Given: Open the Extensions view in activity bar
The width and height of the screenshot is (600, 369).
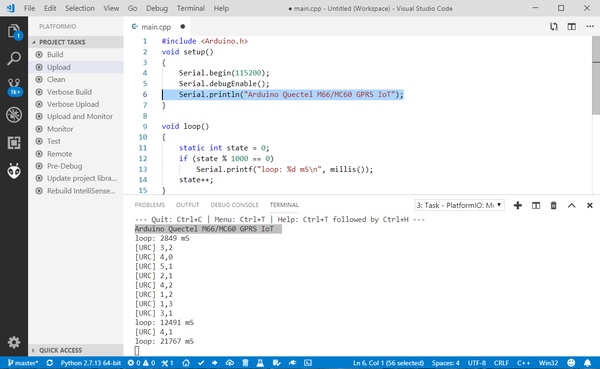Looking at the screenshot, I should click(14, 143).
